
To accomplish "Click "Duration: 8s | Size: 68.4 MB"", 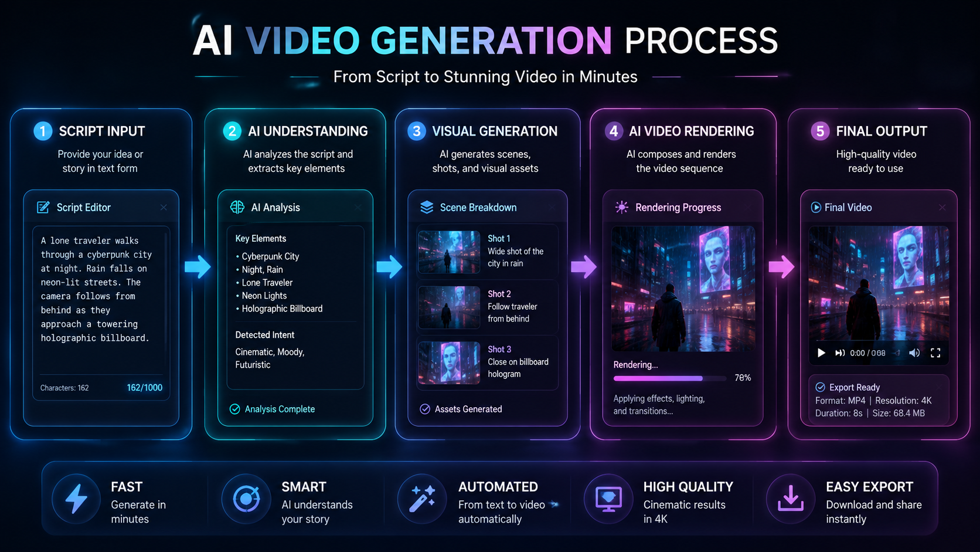I will point(870,414).
